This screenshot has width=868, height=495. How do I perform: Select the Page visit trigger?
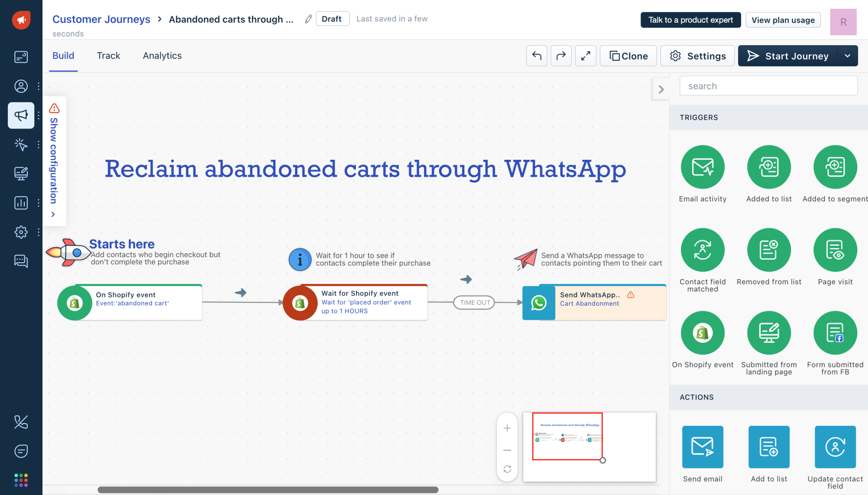(835, 250)
